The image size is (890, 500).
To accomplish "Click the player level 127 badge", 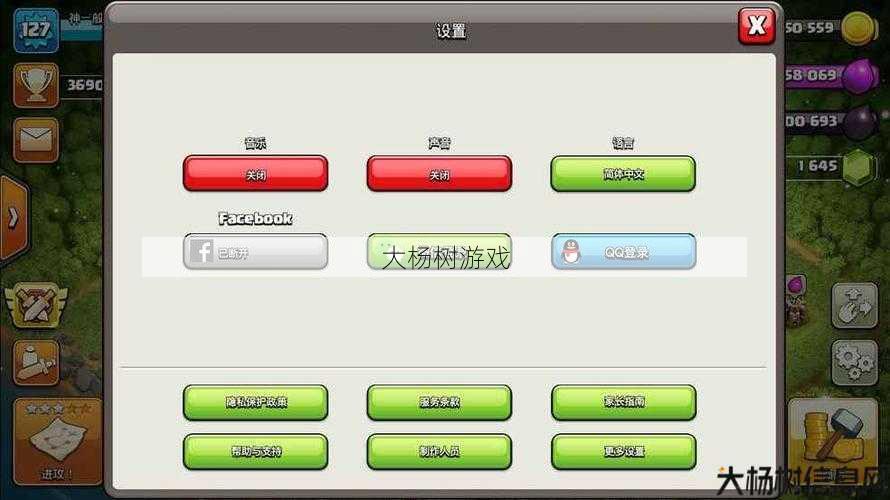I will click(36, 30).
